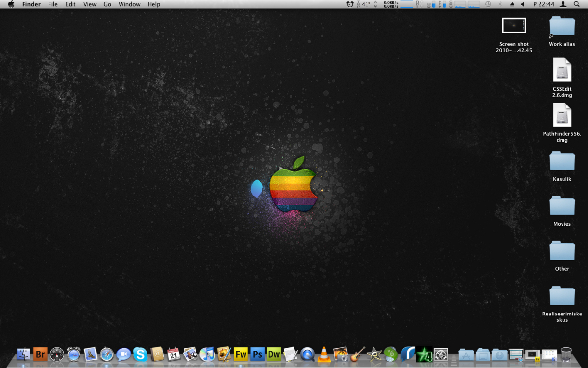Select the Movies folder on desktop
The image size is (588, 368).
point(562,211)
